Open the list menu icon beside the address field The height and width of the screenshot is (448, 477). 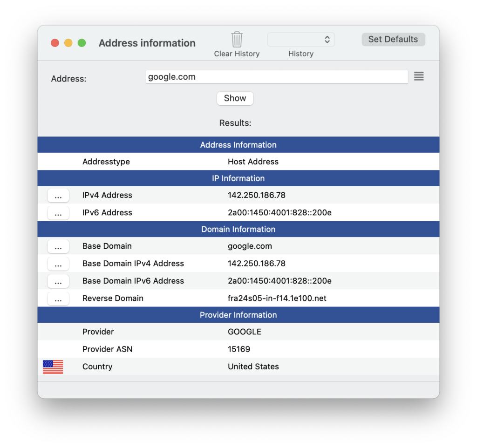click(419, 76)
